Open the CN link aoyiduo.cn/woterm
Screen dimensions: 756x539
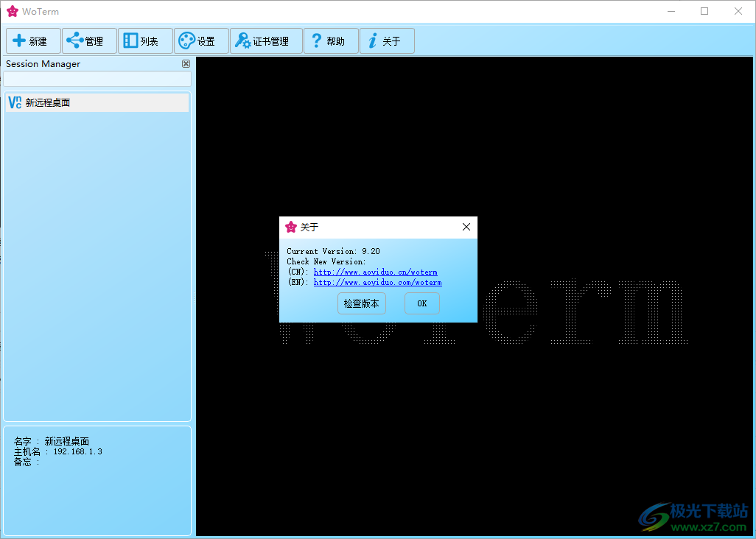(x=375, y=272)
